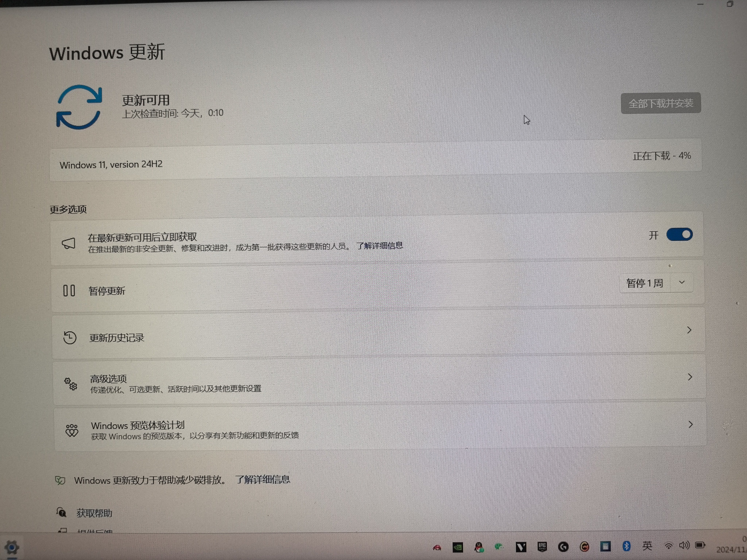This screenshot has height=560, width=747.
Task: Click 了解详细信息 link beside carbon emissions
Action: click(x=263, y=479)
